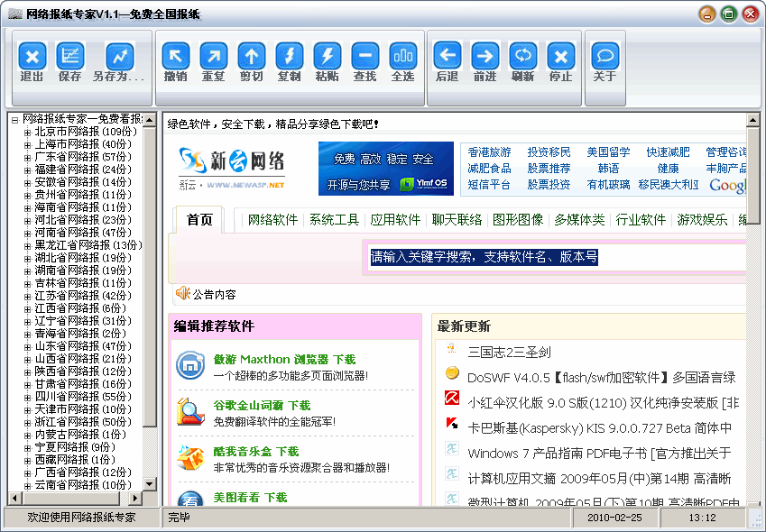
Task: Expand the 广东省网络报 (57份) node
Action: (x=27, y=157)
